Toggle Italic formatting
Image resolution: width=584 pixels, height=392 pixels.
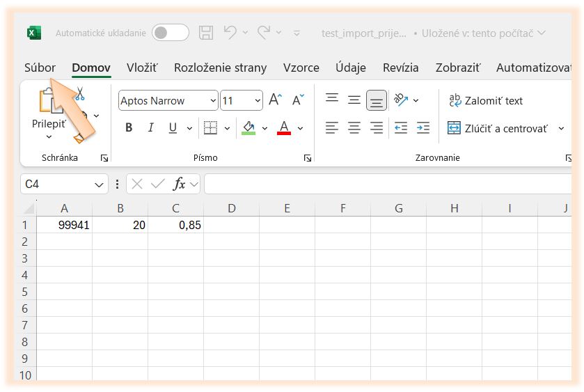pyautogui.click(x=150, y=128)
